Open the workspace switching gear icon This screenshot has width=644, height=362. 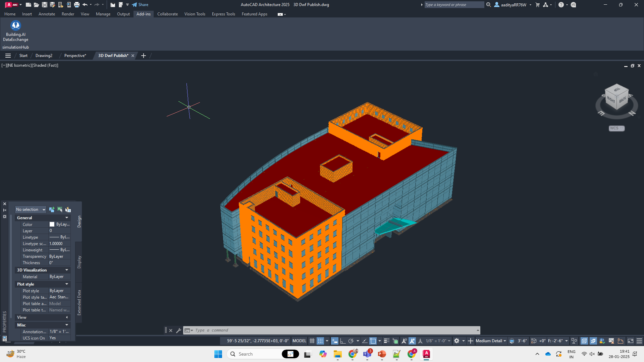pyautogui.click(x=457, y=341)
